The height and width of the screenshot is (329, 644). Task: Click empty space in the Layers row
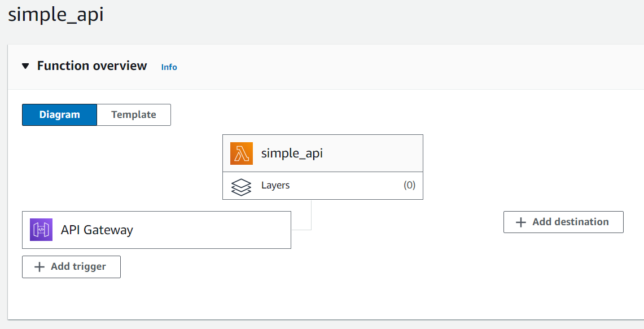coord(344,185)
